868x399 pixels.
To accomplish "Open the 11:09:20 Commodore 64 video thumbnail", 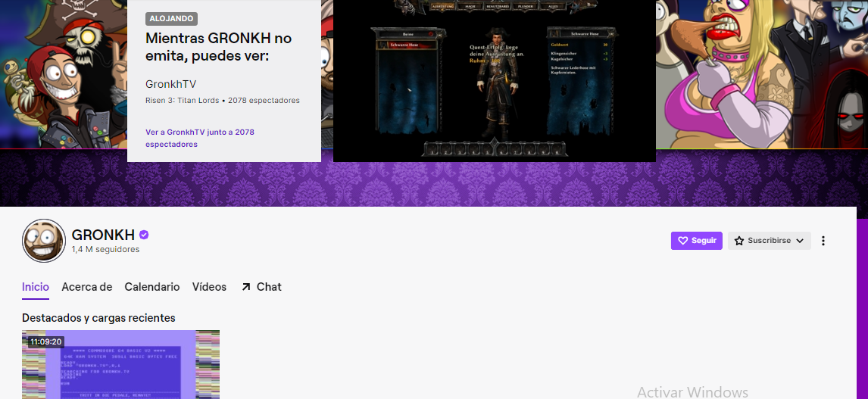I will (120, 365).
